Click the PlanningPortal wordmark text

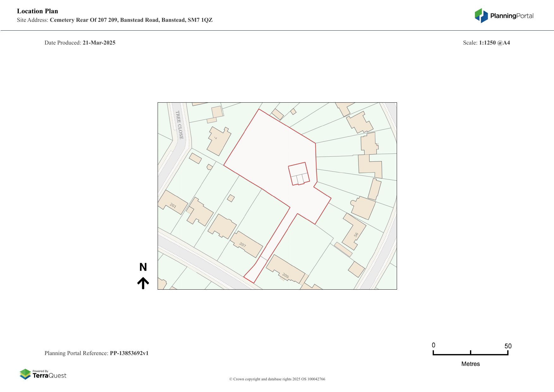click(x=512, y=16)
